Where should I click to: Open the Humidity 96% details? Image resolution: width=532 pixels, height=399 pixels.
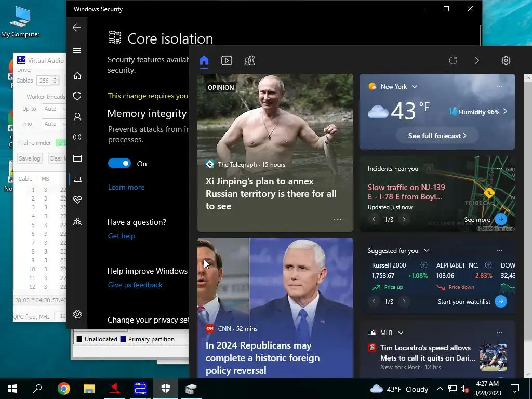[x=478, y=112]
